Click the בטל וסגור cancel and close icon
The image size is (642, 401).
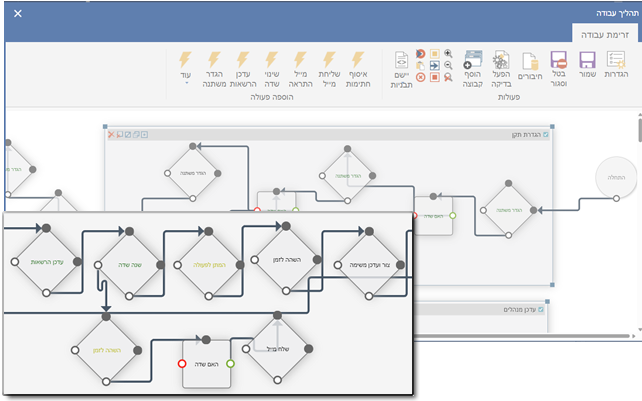(x=559, y=64)
